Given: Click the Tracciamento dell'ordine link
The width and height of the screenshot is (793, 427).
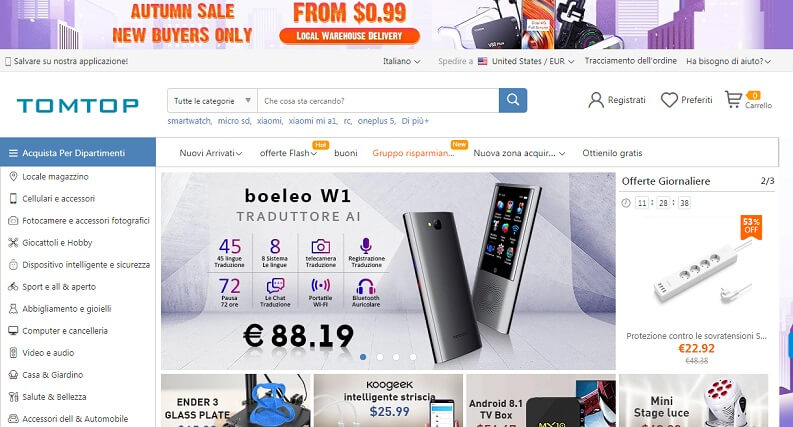Looking at the screenshot, I should 631,61.
